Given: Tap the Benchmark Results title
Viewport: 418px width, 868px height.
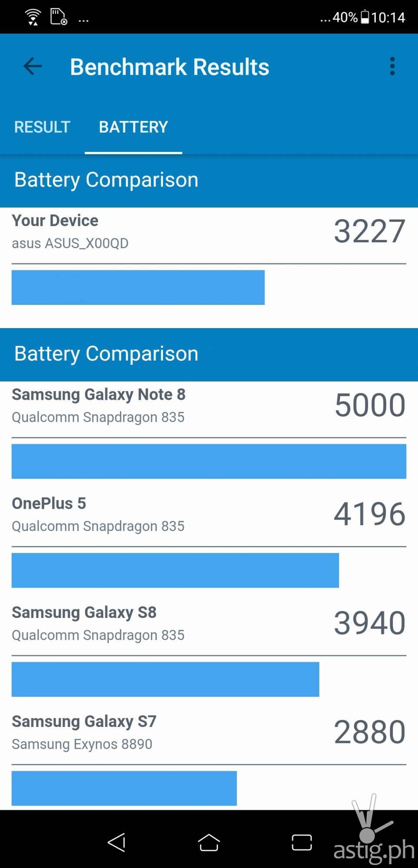Looking at the screenshot, I should [x=169, y=67].
